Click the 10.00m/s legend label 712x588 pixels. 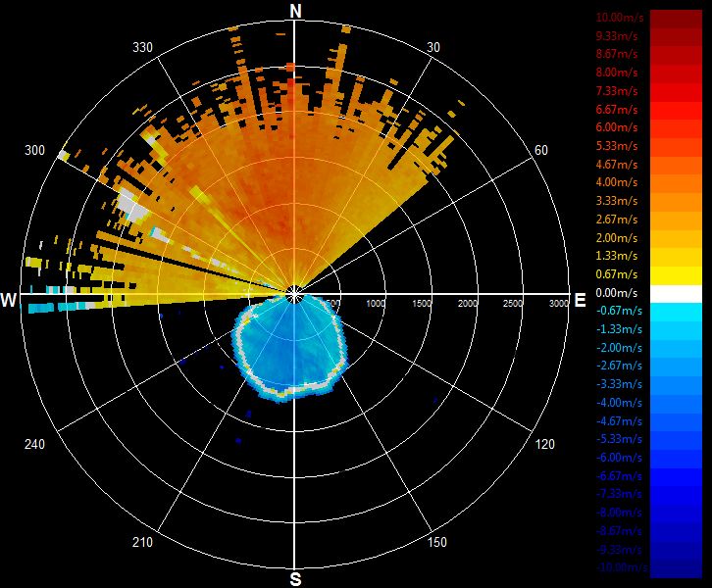(x=620, y=18)
